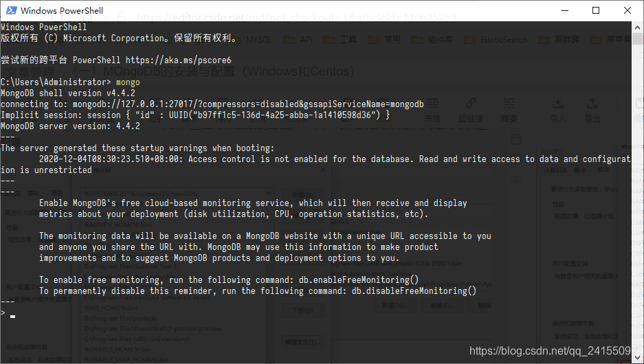The height and width of the screenshot is (364, 644).
Task: Click the blinking cursor at the mongo prompt
Action: 13,316
